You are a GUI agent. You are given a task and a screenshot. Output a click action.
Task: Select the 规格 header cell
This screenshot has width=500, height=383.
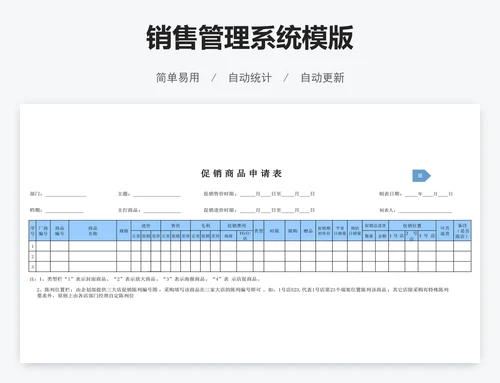pyautogui.click(x=124, y=231)
